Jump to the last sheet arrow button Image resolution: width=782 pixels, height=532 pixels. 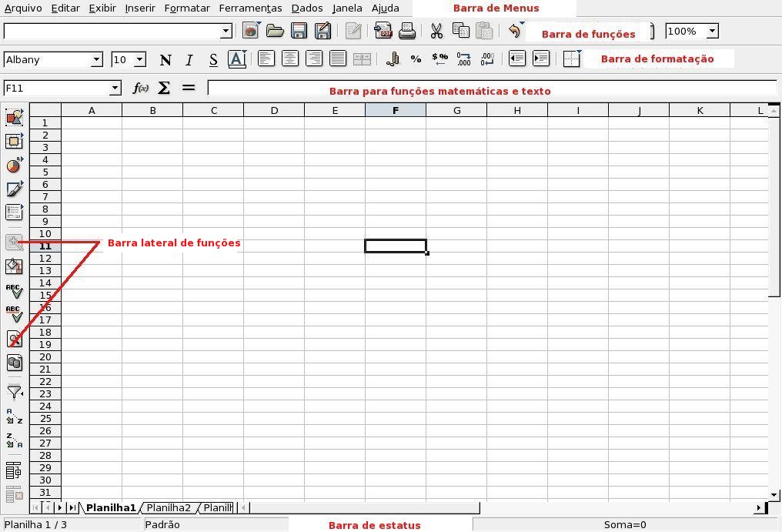pos(72,508)
